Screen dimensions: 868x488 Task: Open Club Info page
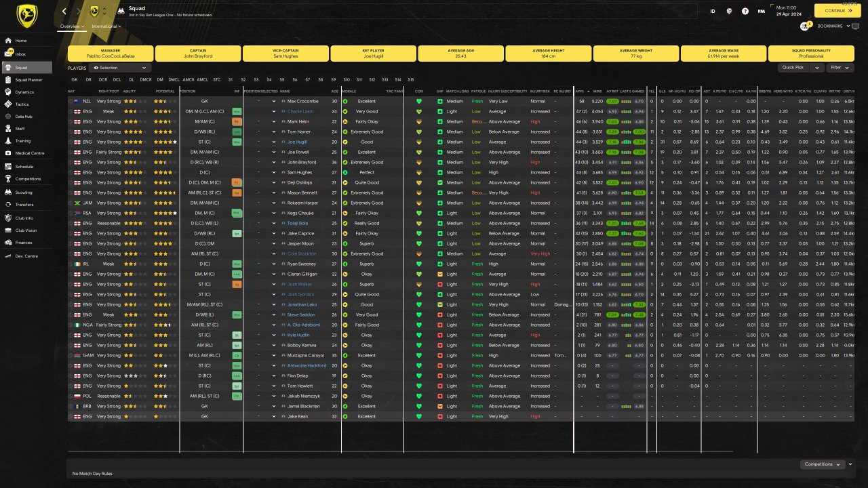click(x=26, y=218)
